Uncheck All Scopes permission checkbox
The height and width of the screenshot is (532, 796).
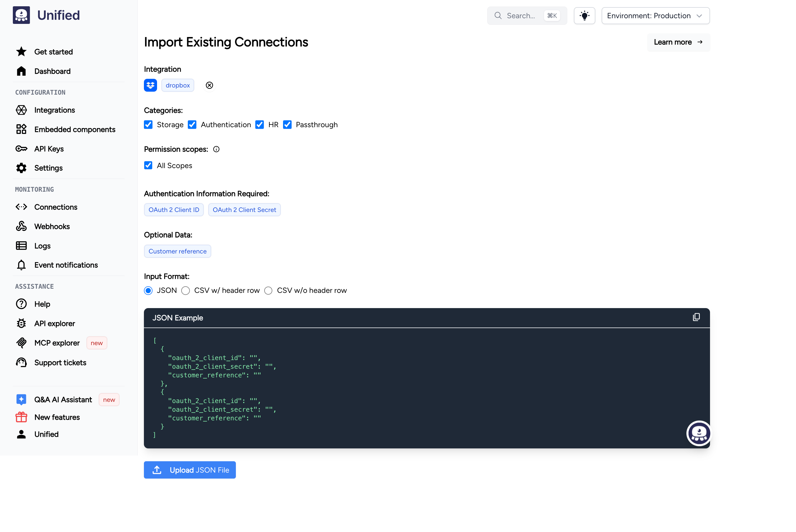[x=148, y=165]
